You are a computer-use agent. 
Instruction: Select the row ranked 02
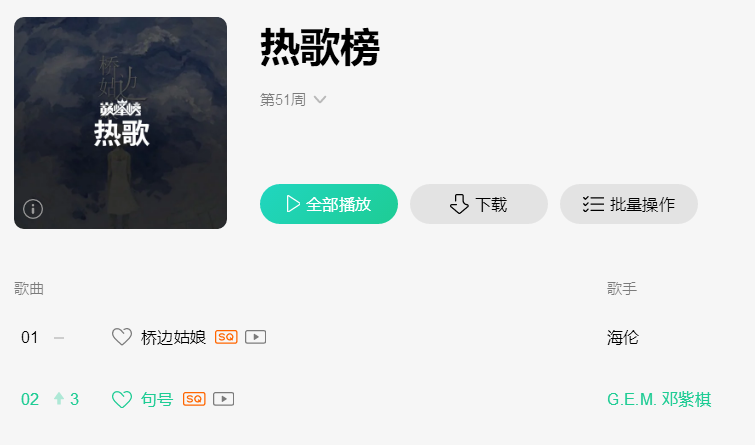pyautogui.click(x=378, y=399)
